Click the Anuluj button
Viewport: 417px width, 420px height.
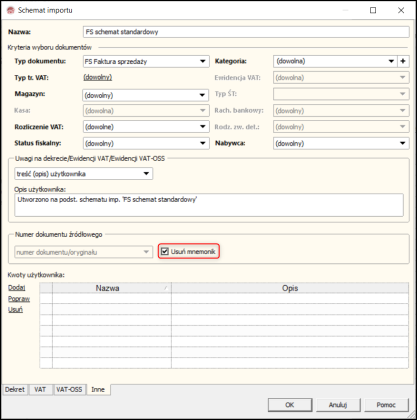(x=338, y=405)
